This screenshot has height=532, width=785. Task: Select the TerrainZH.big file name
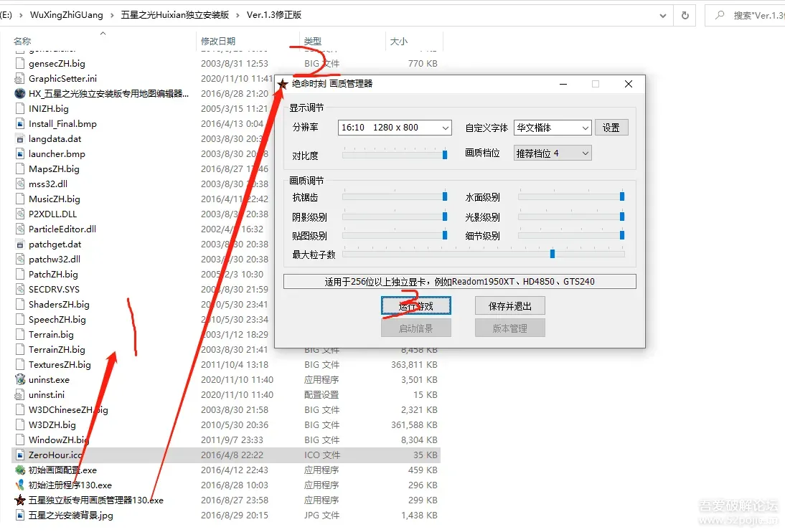[57, 349]
